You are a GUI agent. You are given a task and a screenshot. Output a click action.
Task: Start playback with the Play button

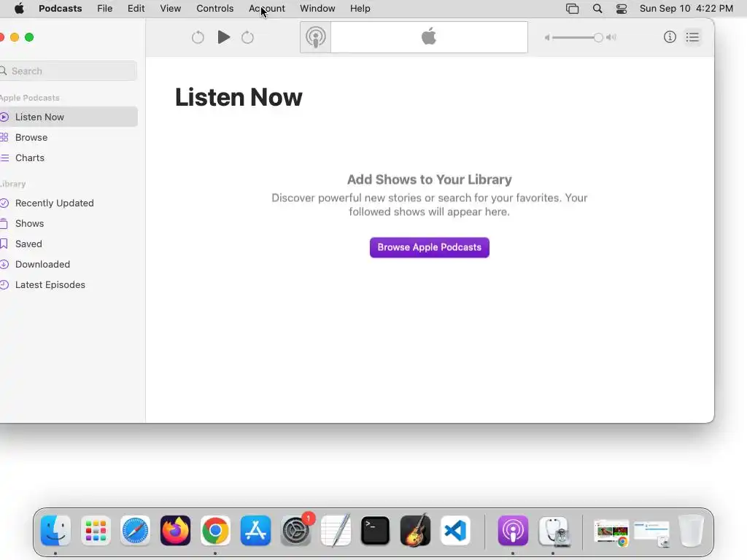pos(223,37)
